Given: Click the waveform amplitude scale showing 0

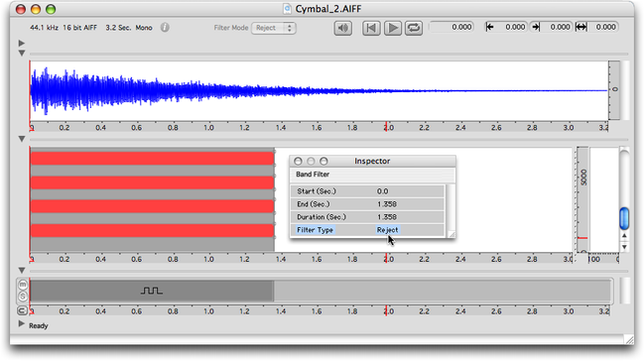Looking at the screenshot, I should [614, 90].
